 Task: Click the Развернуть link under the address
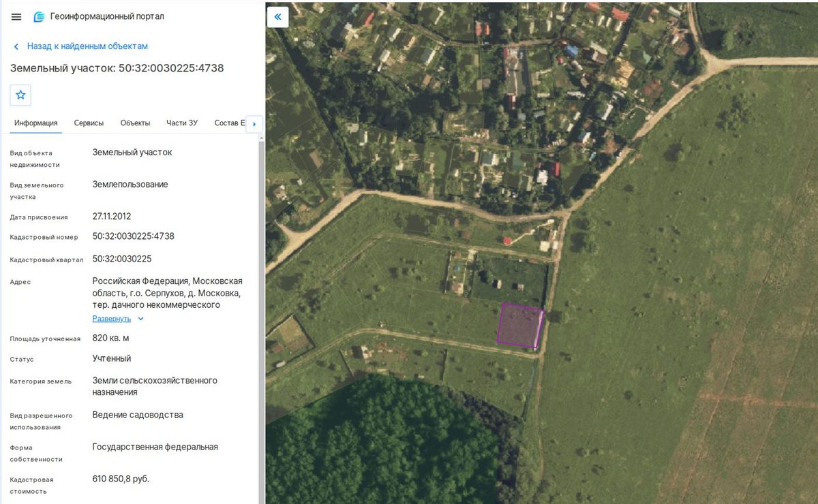click(112, 319)
